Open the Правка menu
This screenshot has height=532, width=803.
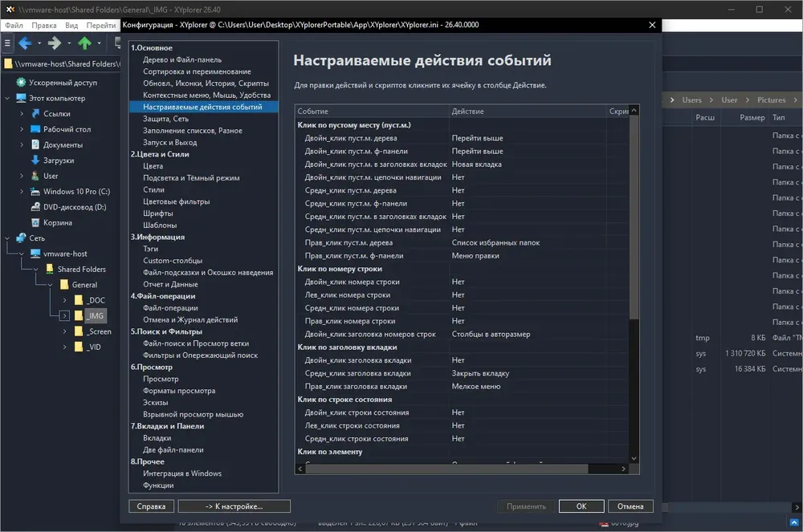point(44,25)
